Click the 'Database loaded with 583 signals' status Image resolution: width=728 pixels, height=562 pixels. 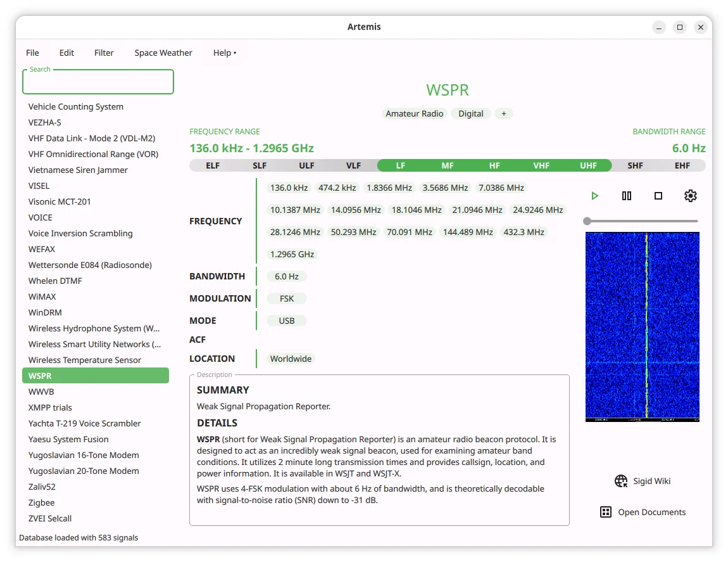pyautogui.click(x=78, y=537)
